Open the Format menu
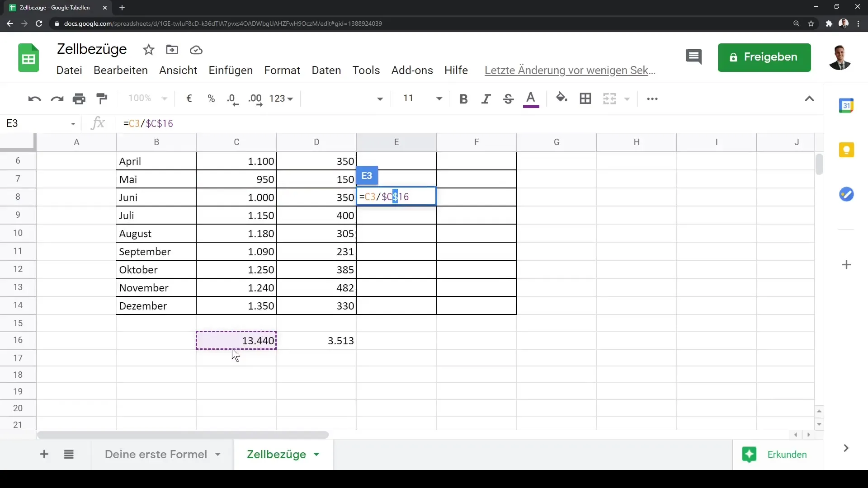The height and width of the screenshot is (488, 868). click(283, 70)
